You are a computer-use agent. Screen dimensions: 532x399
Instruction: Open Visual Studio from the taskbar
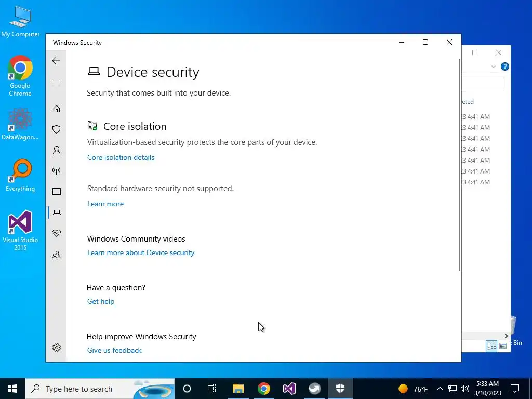(x=289, y=389)
